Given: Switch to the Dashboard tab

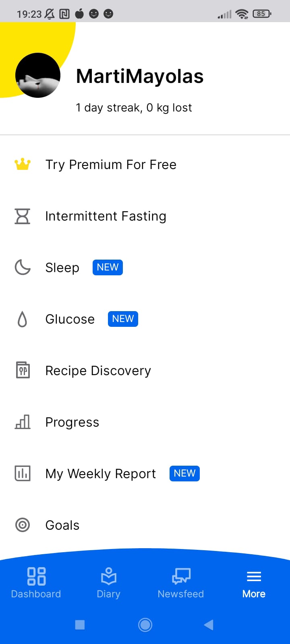Looking at the screenshot, I should click(x=36, y=582).
